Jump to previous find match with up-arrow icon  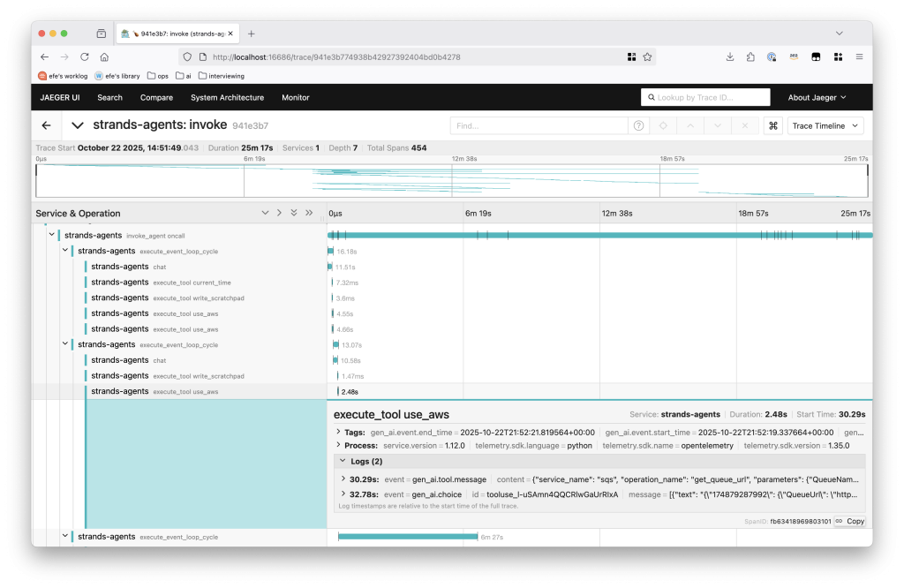click(x=691, y=125)
